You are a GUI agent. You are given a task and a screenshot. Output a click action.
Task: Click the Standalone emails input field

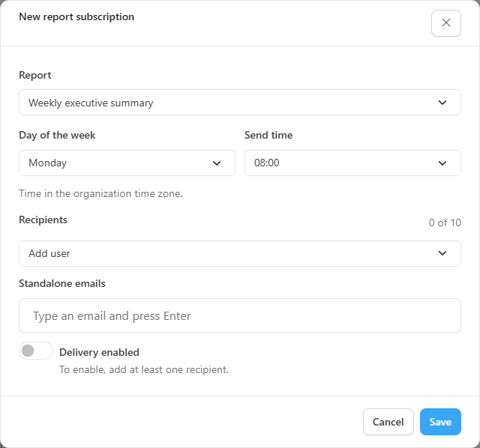(x=240, y=315)
